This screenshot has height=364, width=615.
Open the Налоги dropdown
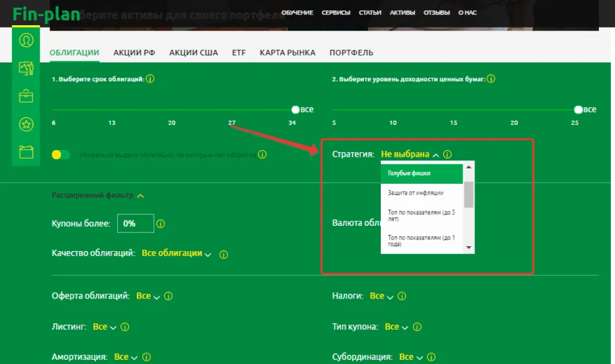(x=382, y=296)
